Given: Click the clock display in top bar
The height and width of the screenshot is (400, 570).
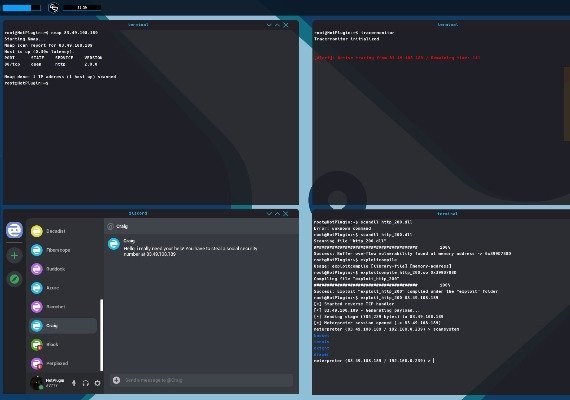Looking at the screenshot, I should tap(82, 8).
